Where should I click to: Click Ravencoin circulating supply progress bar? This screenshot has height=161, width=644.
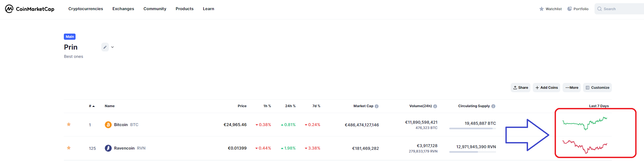coord(473,152)
